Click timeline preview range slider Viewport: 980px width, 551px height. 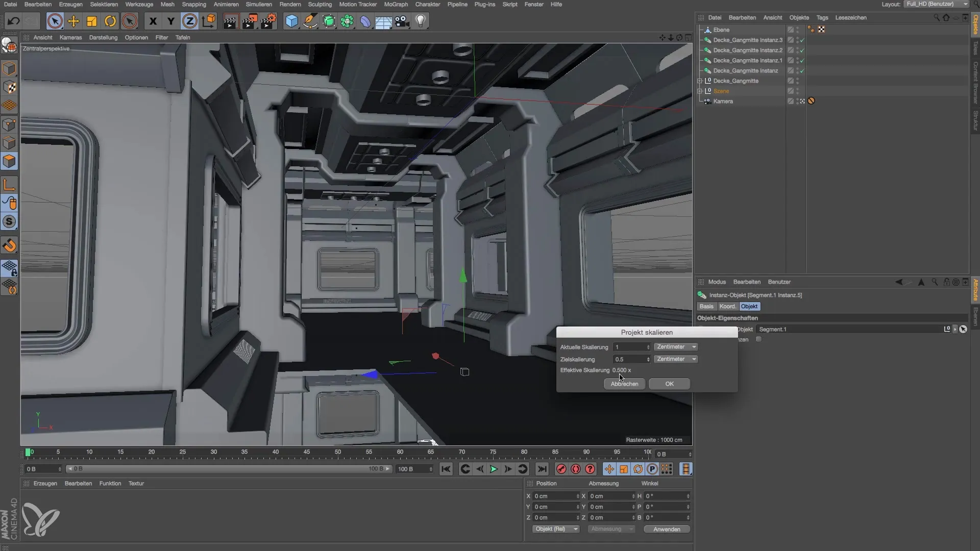(229, 469)
